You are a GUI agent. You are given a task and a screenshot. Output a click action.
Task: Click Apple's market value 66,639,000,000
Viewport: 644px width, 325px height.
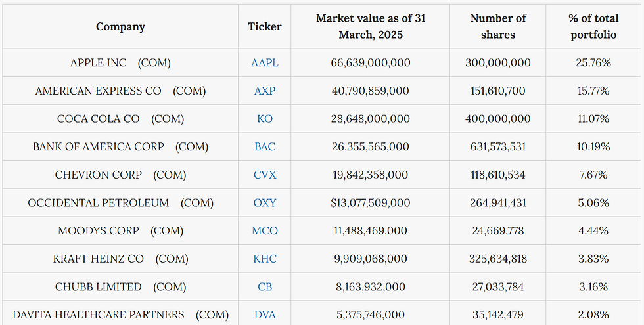371,63
